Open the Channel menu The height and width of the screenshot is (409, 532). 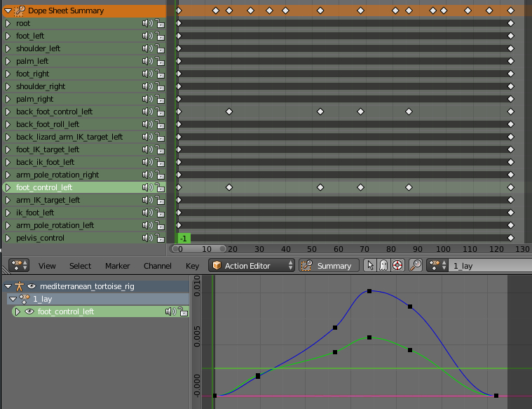point(158,266)
